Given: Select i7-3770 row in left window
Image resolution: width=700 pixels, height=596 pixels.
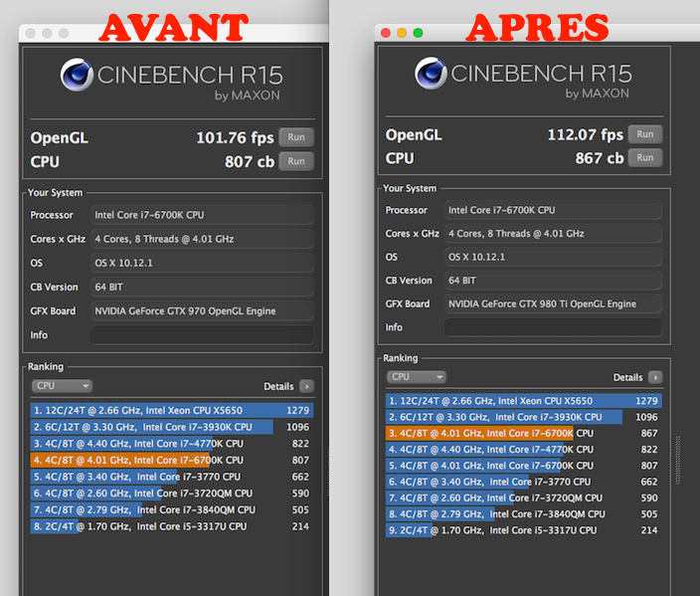Looking at the screenshot, I should (172, 477).
